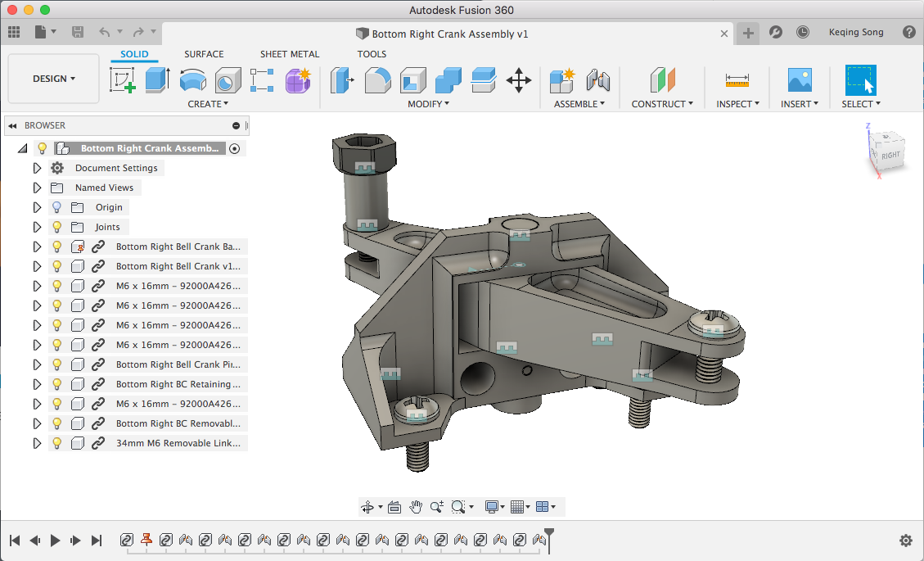This screenshot has width=924, height=561.
Task: Click the Measure icon under Inspect
Action: point(737,80)
